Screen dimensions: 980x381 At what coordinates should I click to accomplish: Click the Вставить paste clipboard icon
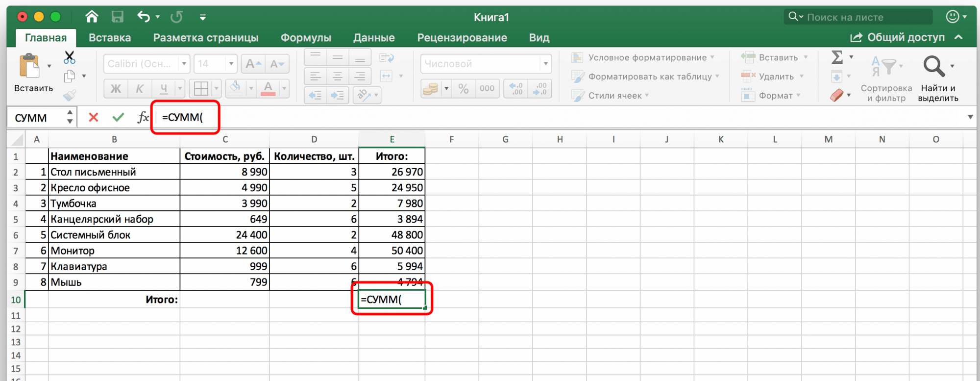click(x=29, y=66)
